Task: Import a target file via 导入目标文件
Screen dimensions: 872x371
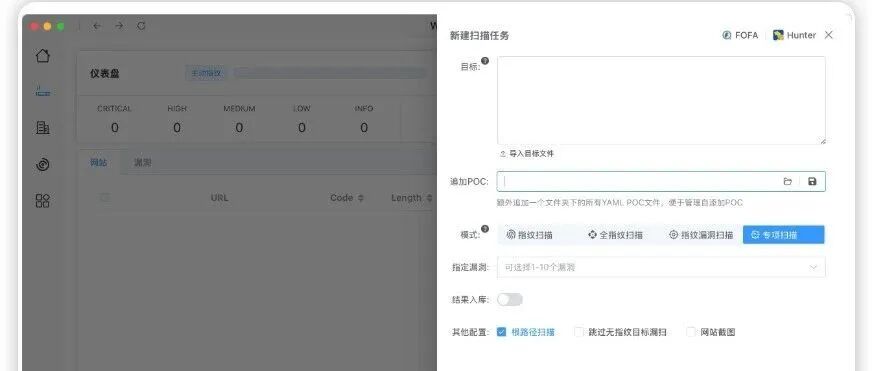Action: [x=527, y=154]
